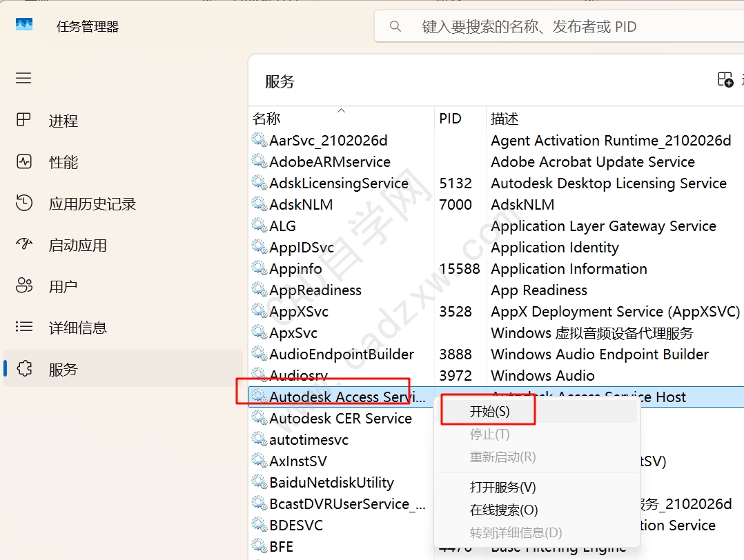Choose 转到详细信息(D) in the context menu
The height and width of the screenshot is (560, 744).
click(537, 532)
